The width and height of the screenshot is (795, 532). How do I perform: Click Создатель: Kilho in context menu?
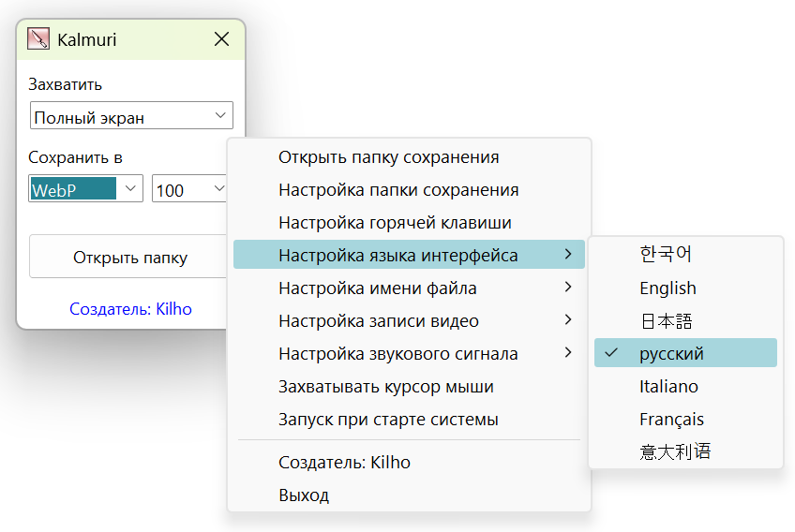[x=409, y=462]
